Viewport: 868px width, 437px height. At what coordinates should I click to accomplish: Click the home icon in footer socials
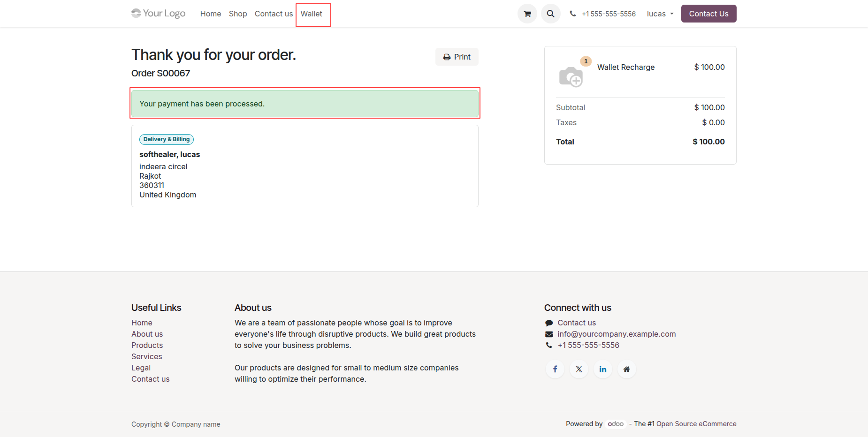627,369
